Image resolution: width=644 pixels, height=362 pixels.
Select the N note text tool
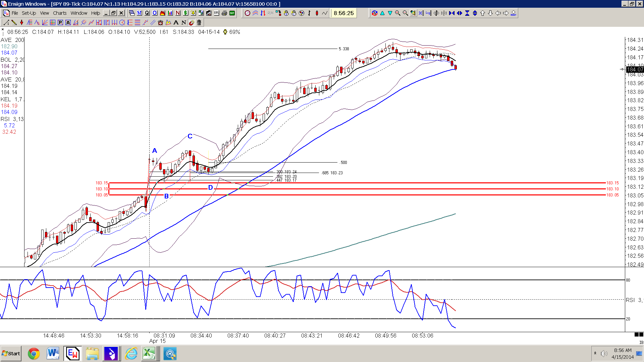[x=184, y=22]
